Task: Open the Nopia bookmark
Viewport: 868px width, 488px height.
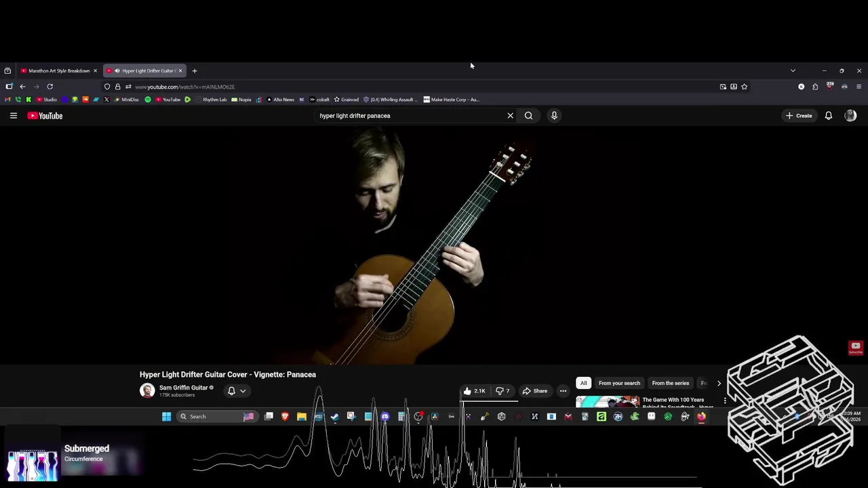Action: (241, 100)
